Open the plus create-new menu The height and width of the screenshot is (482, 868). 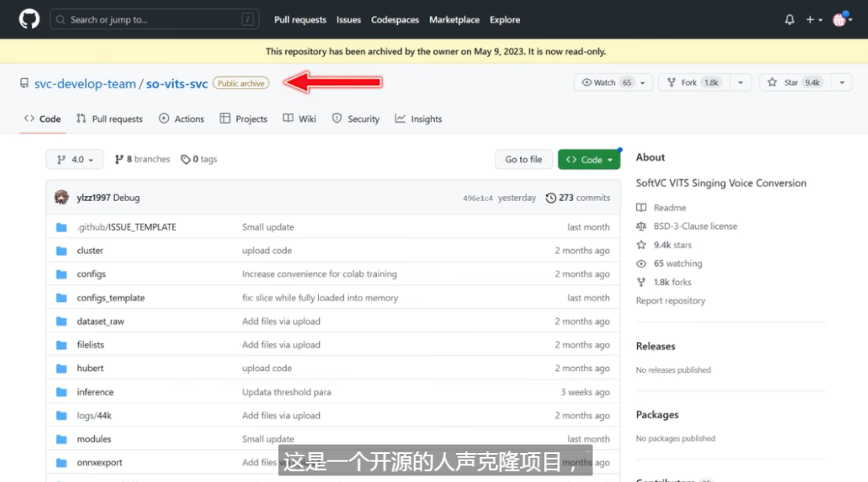(813, 19)
